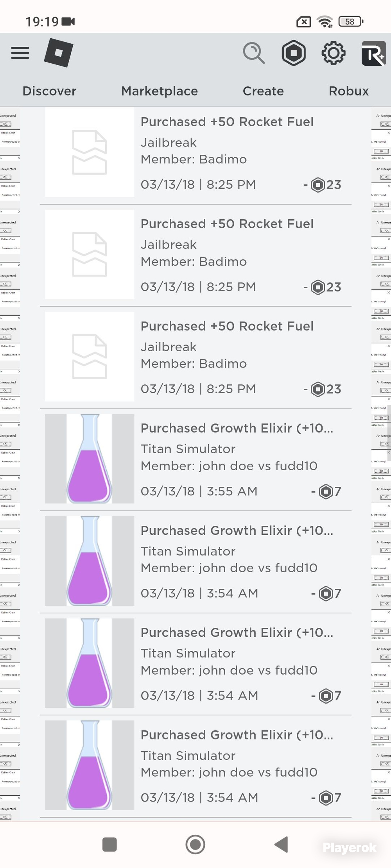Open the Robux balance hexagon icon
The image size is (391, 868).
(x=294, y=53)
